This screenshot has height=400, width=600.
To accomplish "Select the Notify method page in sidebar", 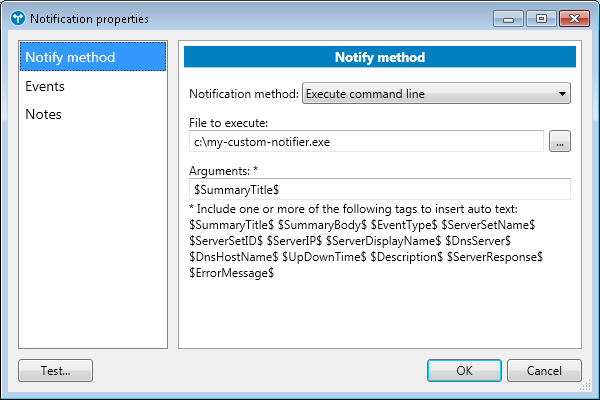I will pyautogui.click(x=93, y=57).
